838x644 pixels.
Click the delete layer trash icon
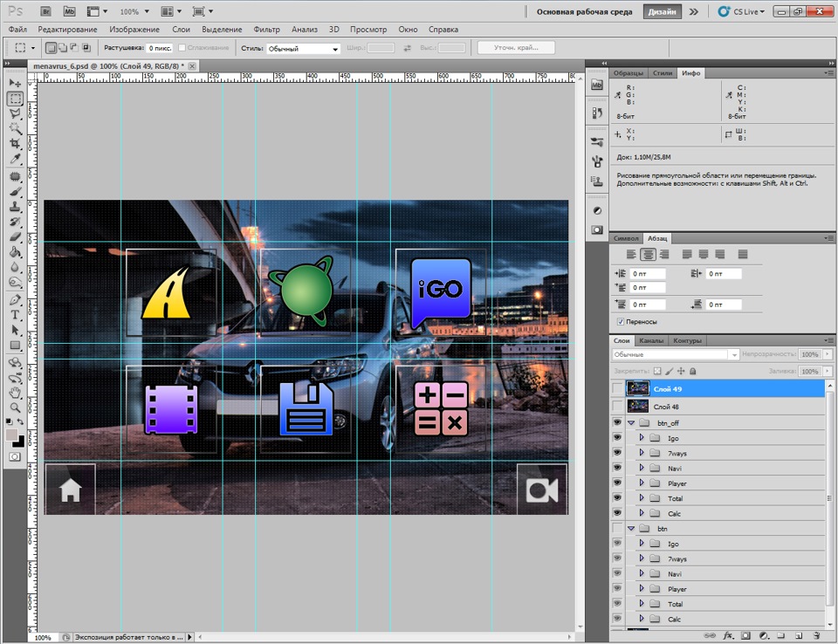(817, 635)
